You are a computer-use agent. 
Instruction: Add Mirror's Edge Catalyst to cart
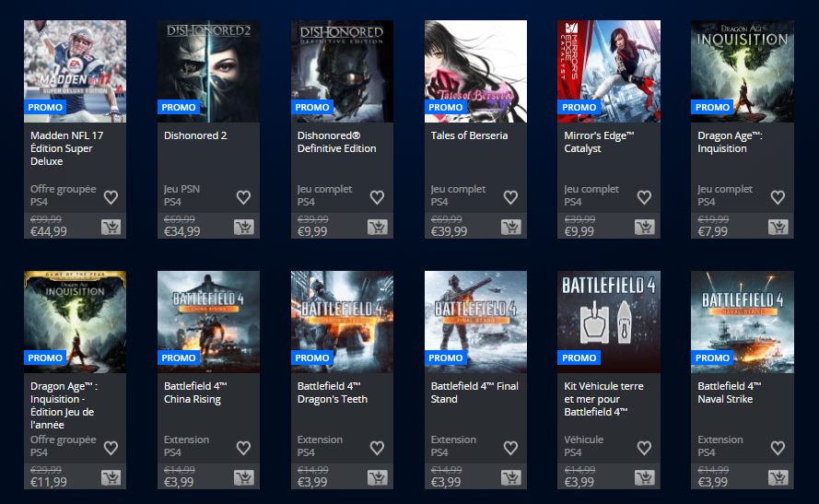tap(645, 227)
